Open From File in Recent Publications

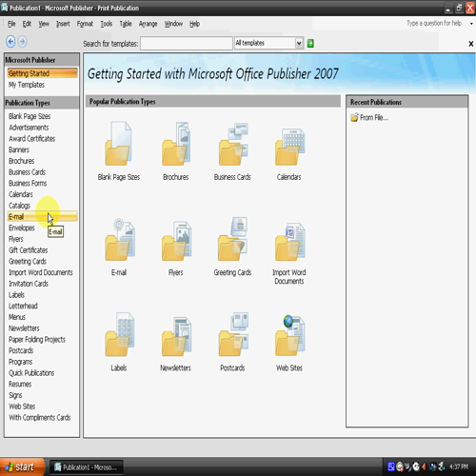coord(369,118)
